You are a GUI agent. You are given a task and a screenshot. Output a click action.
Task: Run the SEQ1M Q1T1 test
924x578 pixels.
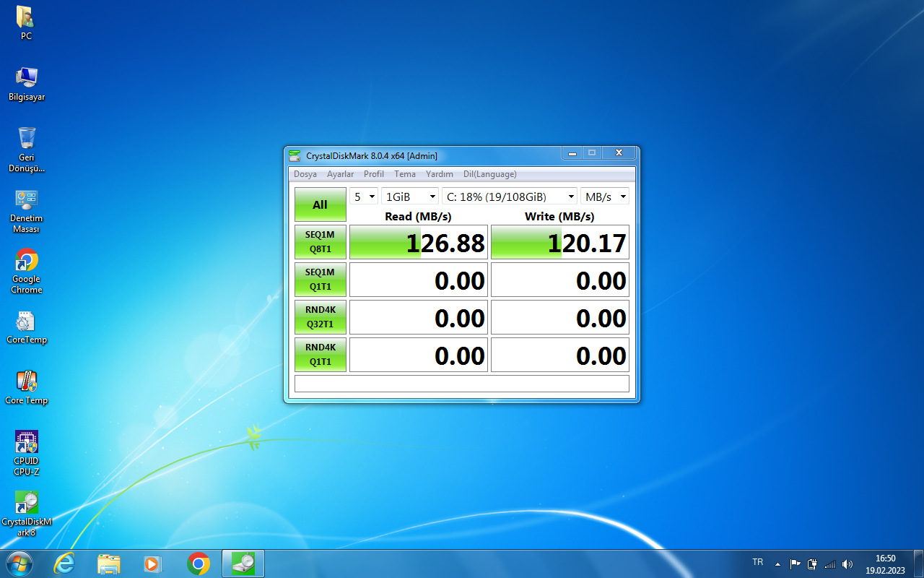pos(321,280)
